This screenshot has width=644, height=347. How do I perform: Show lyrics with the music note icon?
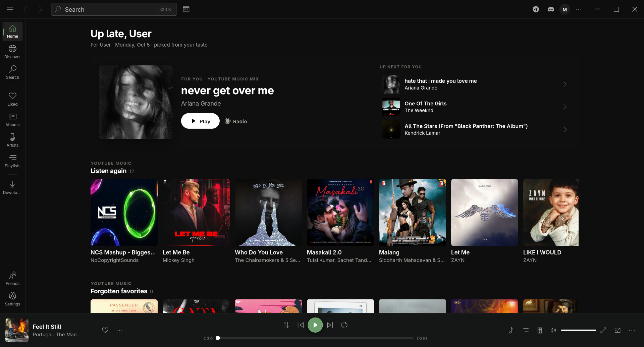pos(511,330)
